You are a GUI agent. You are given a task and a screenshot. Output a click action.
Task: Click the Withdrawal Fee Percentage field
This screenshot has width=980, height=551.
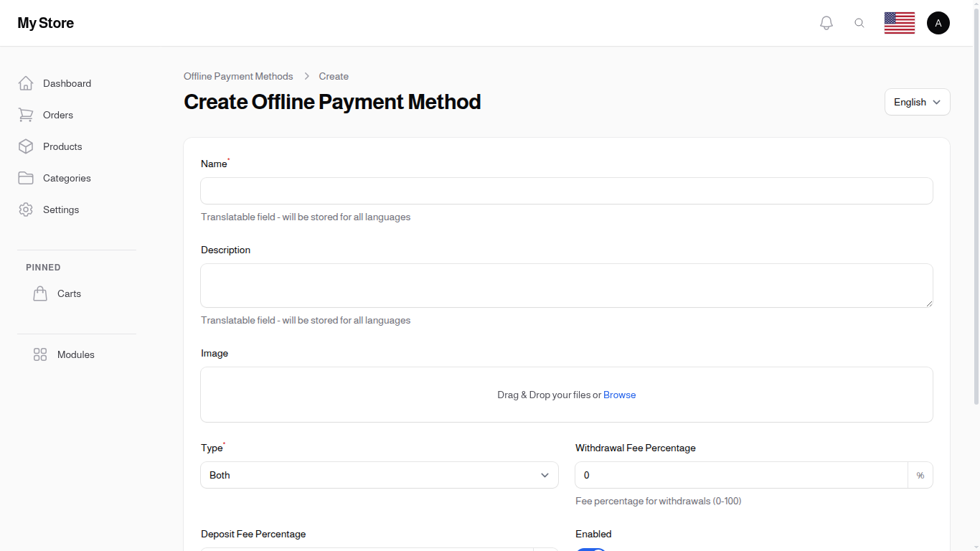740,475
